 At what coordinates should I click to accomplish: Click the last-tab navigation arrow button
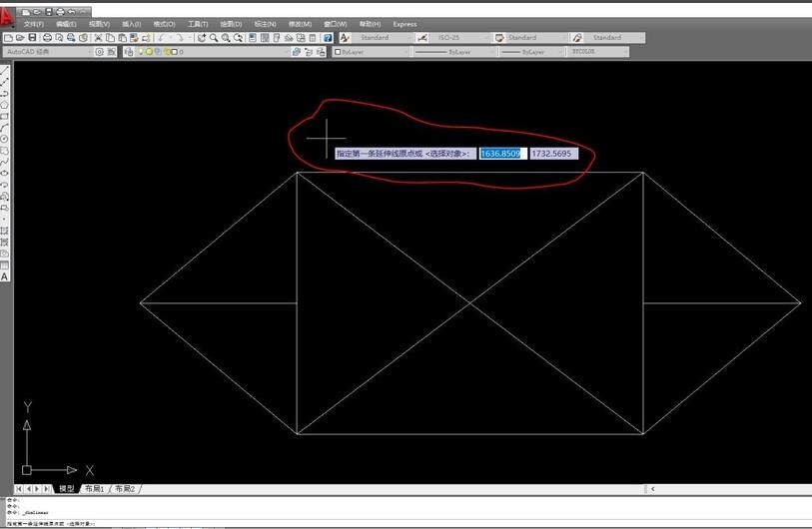(x=47, y=489)
